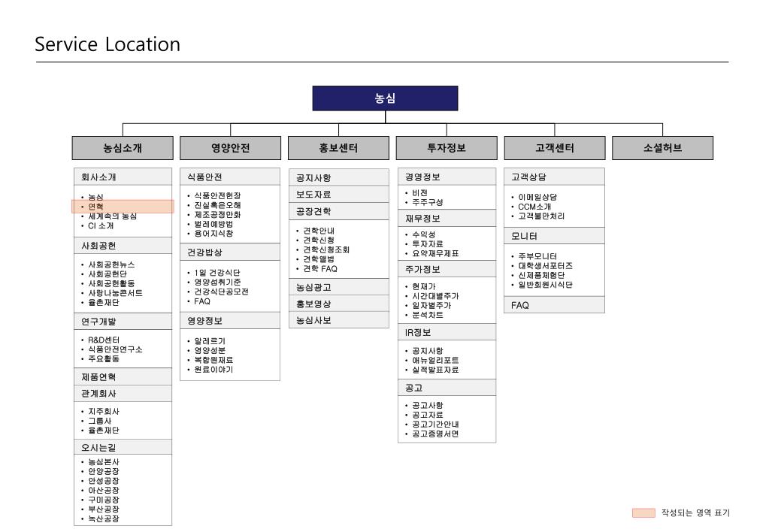Image resolution: width=769 pixels, height=532 pixels.
Task: Select the highlighted 연혁 item
Action: tap(123, 207)
